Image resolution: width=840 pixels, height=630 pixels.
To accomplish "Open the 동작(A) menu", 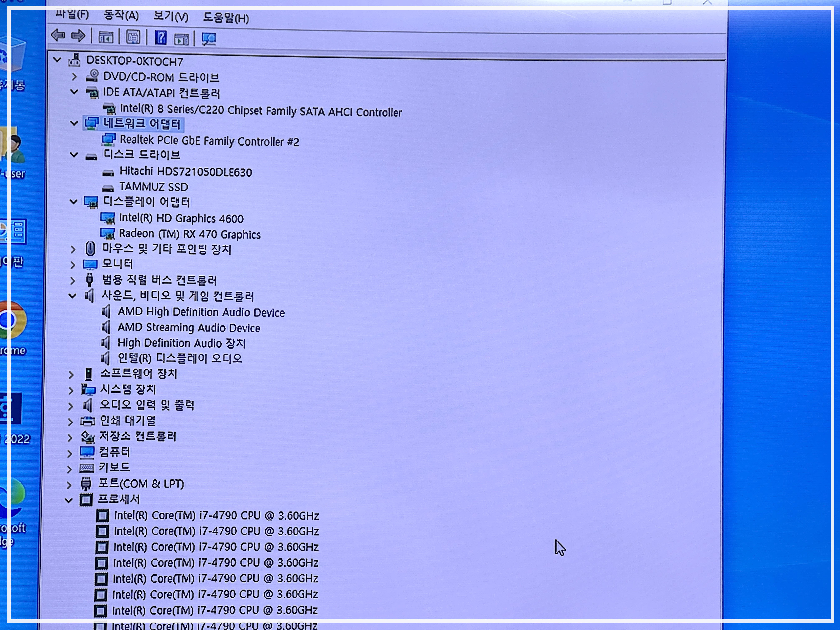I will tap(121, 16).
